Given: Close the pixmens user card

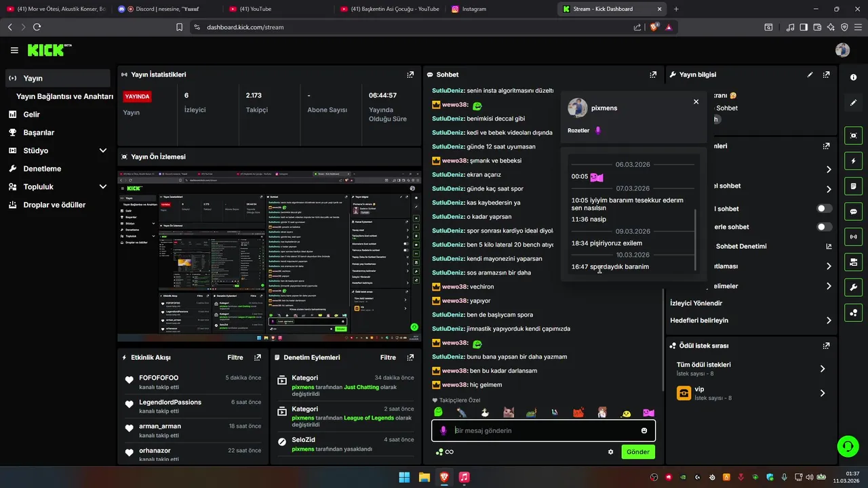Looking at the screenshot, I should [x=696, y=102].
